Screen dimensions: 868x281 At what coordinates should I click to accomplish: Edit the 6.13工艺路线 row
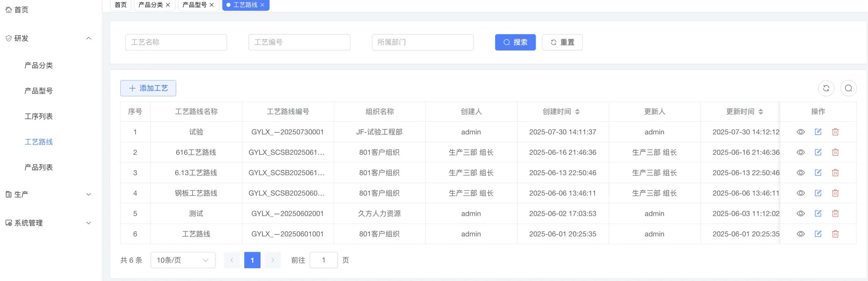[x=818, y=173]
